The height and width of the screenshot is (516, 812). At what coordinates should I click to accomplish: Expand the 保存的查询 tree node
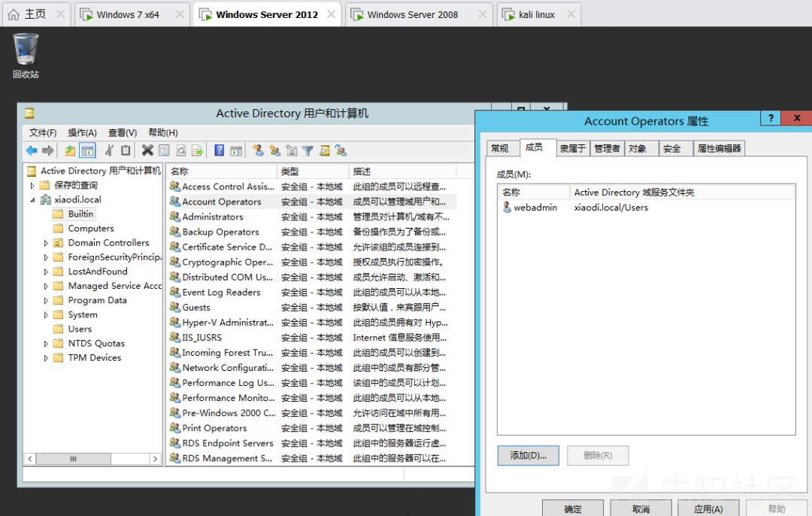pyautogui.click(x=32, y=186)
